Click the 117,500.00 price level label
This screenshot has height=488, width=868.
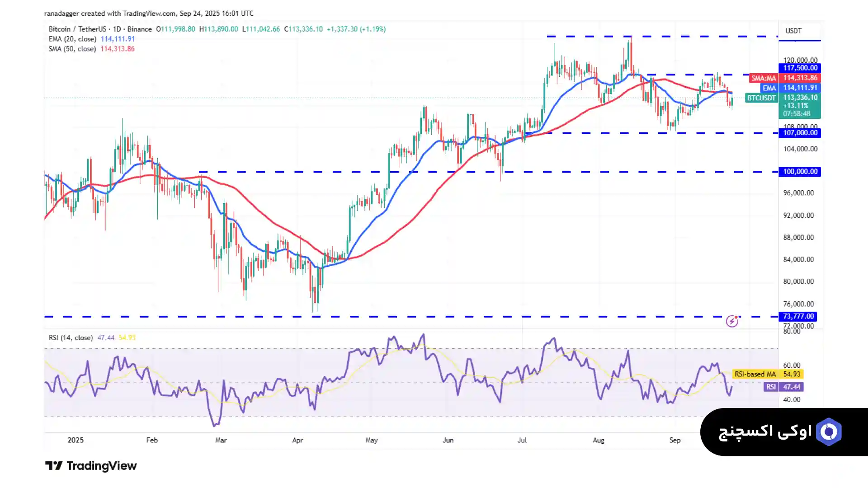[800, 68]
